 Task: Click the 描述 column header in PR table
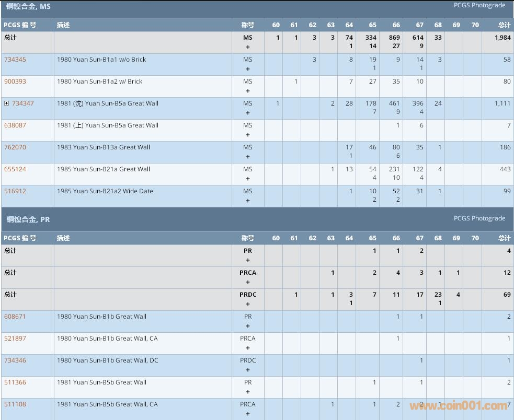63,238
